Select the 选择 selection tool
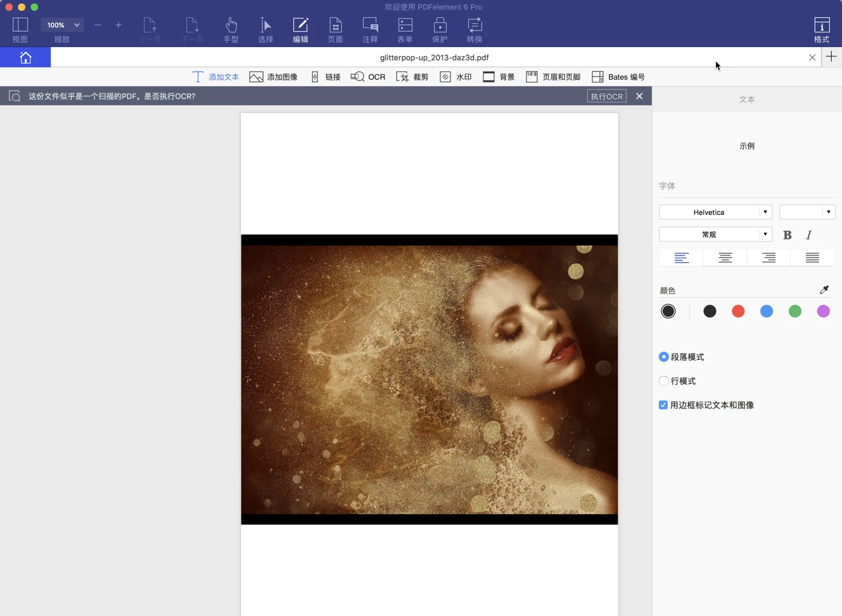 click(x=265, y=30)
